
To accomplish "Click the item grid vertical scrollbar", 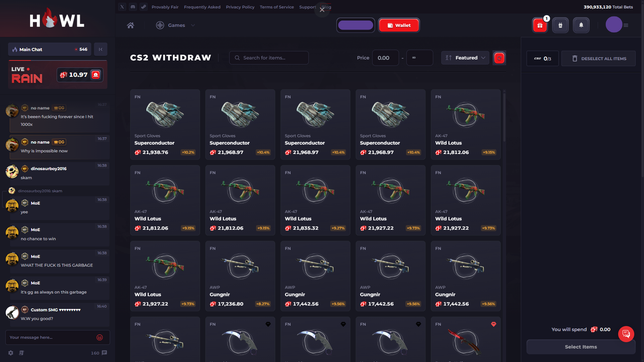I will [504, 117].
